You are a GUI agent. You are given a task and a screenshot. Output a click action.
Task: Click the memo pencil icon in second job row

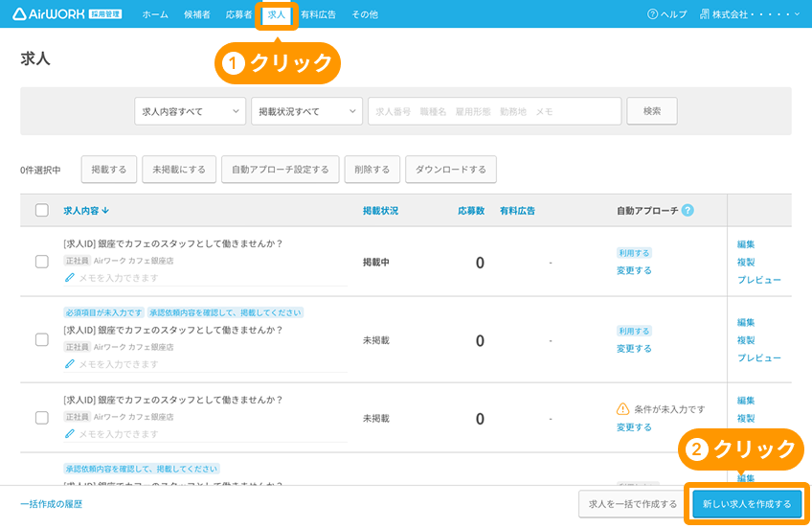click(x=69, y=364)
